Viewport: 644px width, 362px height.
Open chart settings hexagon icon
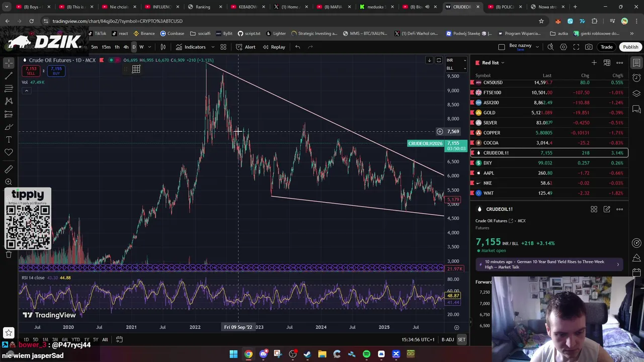coord(563,47)
